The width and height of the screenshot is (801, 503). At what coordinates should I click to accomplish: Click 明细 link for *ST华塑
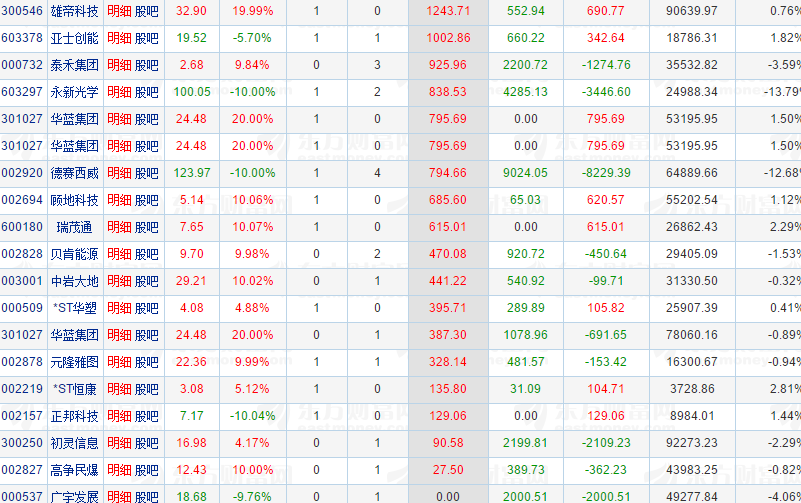[x=119, y=308]
